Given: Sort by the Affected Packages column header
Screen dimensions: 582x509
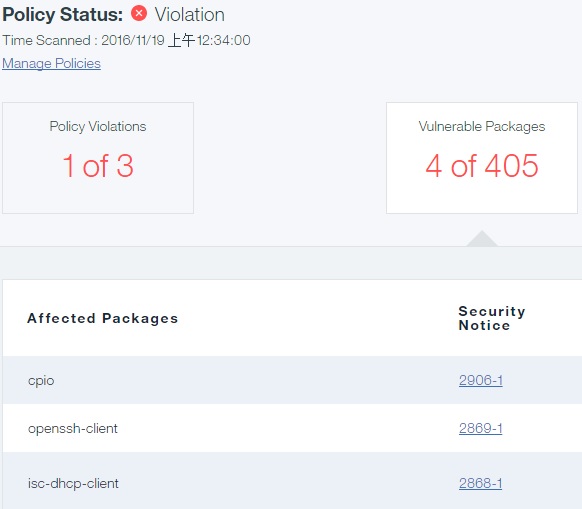Looking at the screenshot, I should pyautogui.click(x=103, y=318).
